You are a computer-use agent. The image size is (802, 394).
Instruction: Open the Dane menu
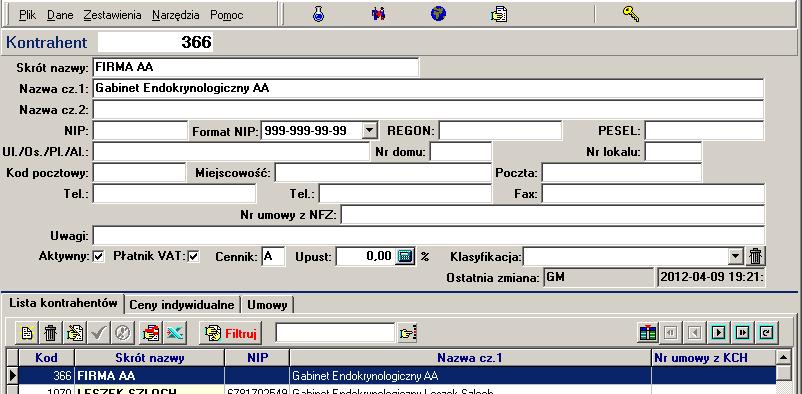coord(60,15)
